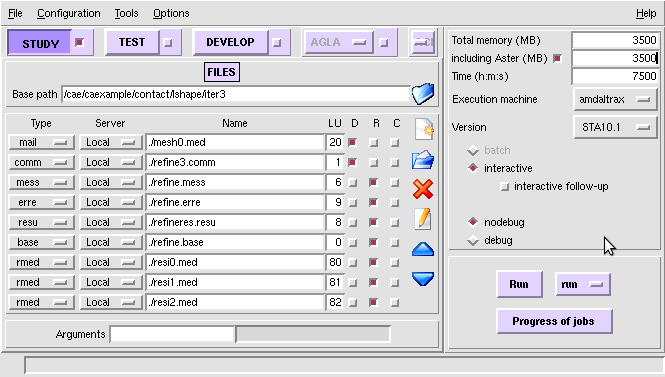The image size is (665, 377).
Task: Toggle D checkbox for ./refine3.comm
Action: point(352,162)
